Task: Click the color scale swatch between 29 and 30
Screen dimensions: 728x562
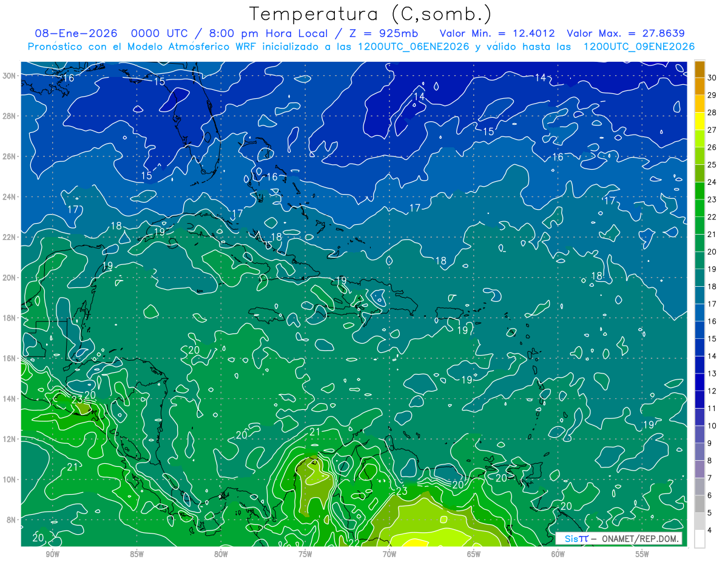Action: click(x=699, y=87)
